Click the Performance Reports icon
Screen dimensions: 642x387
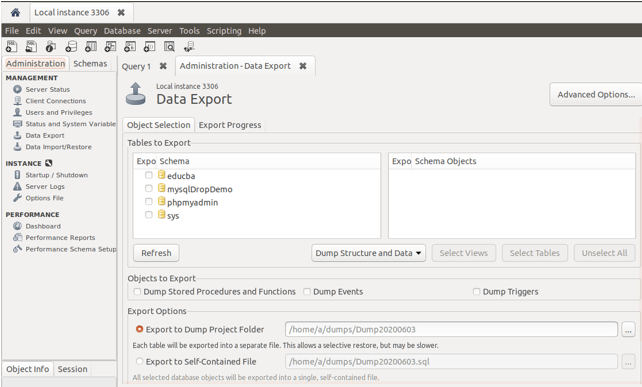(x=17, y=237)
